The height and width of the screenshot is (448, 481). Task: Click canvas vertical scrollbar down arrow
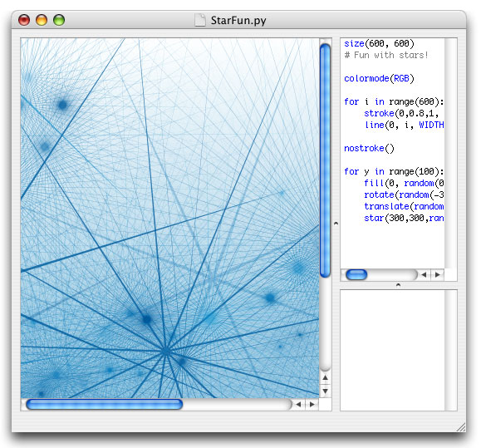[x=325, y=391]
